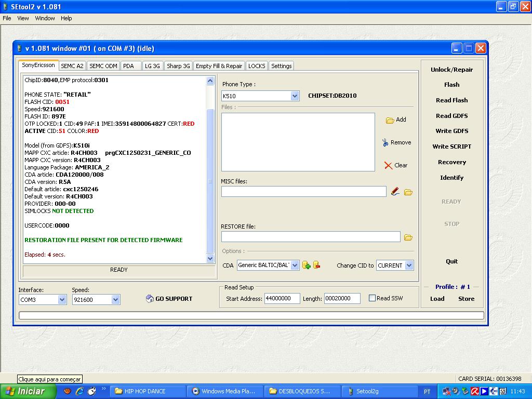This screenshot has width=532, height=399.
Task: Open the CDA dropdown list
Action: [x=295, y=265]
